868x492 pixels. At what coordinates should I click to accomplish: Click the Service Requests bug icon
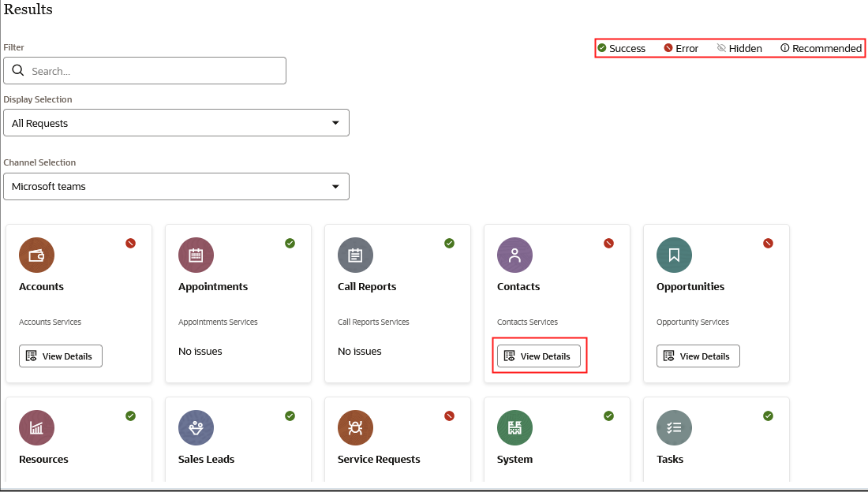tap(355, 428)
